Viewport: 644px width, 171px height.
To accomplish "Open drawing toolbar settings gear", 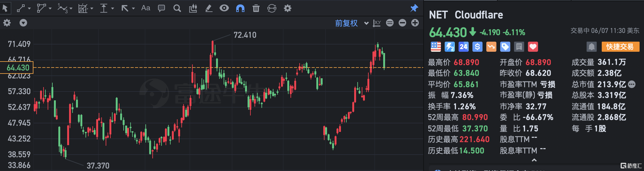I will [287, 9].
